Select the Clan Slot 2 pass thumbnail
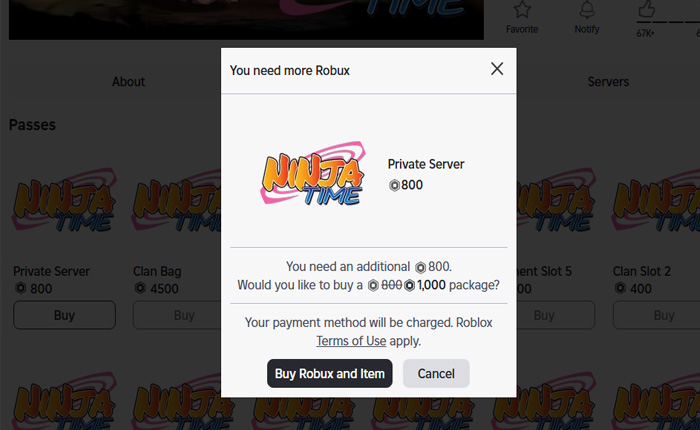700x430 pixels. (656, 205)
